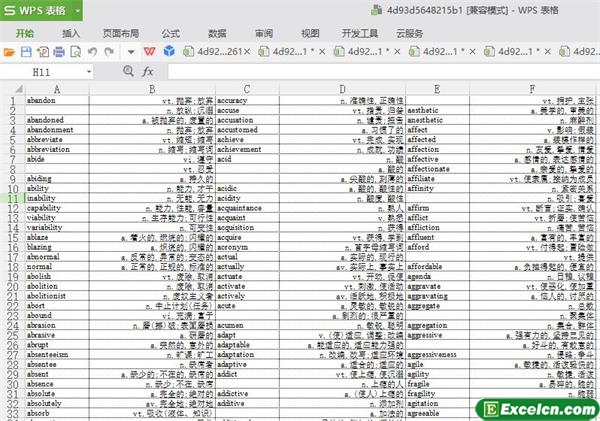Click the Select All corner triangle

tap(18, 90)
